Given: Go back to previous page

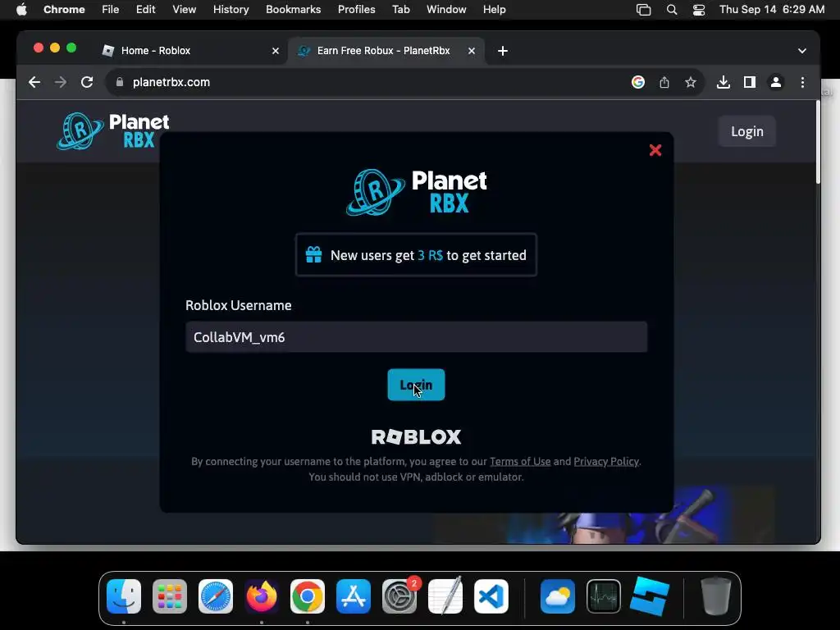Looking at the screenshot, I should (x=34, y=82).
